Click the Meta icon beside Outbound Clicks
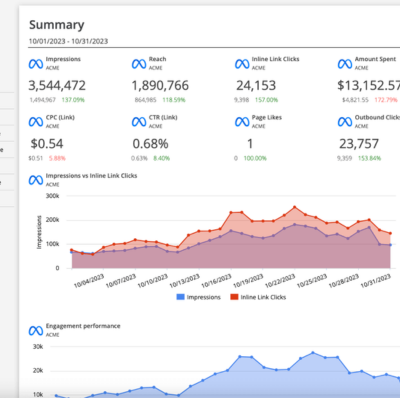Image resolution: width=400 pixels, height=400 pixels. [x=345, y=122]
